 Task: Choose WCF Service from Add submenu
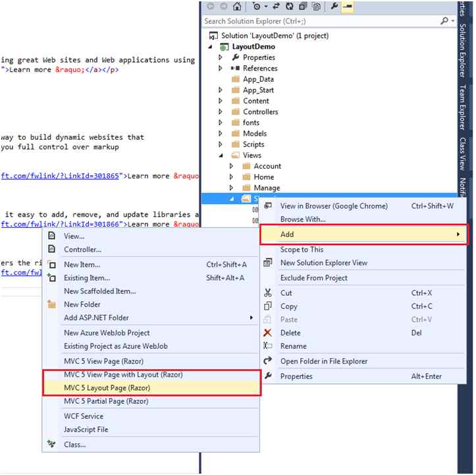pos(84,416)
